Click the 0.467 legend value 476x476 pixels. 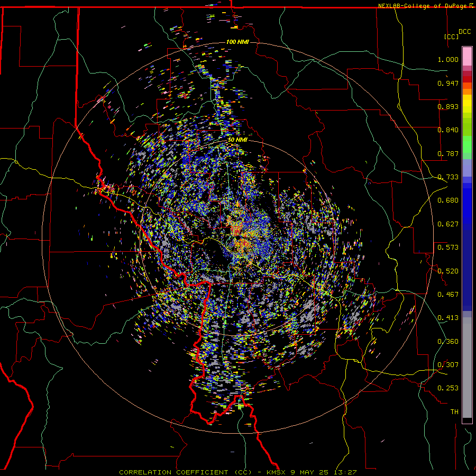coord(448,295)
